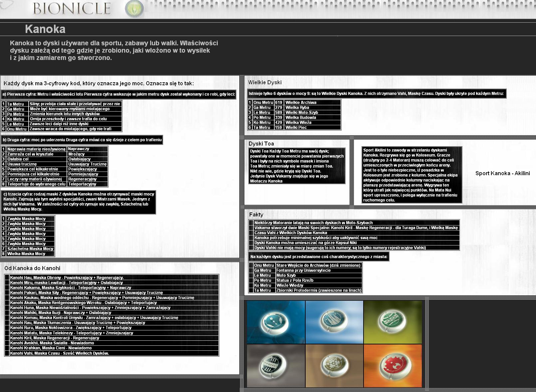Open the grey background black-striped disc image
The image size is (536, 392).
point(276,366)
